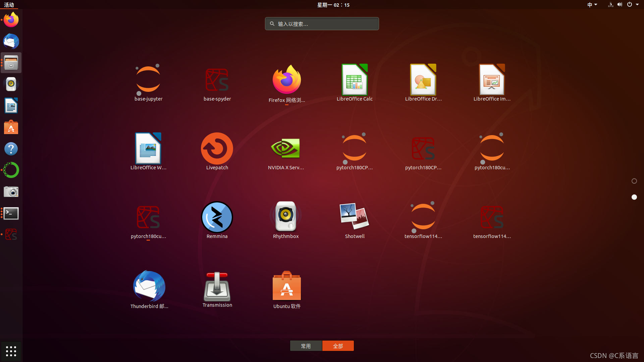Launch pytorch180cu Spyder app

tap(148, 220)
